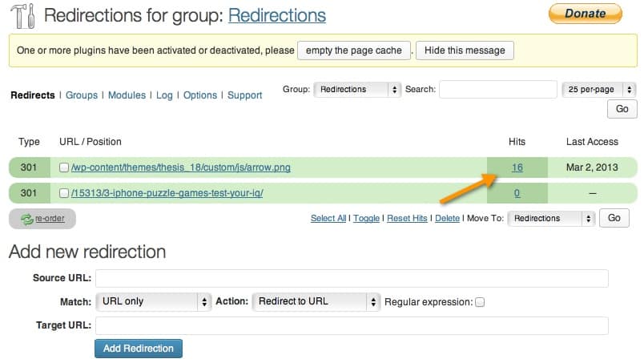The width and height of the screenshot is (644, 363).
Task: Click the Add Redirection button
Action: pos(139,349)
